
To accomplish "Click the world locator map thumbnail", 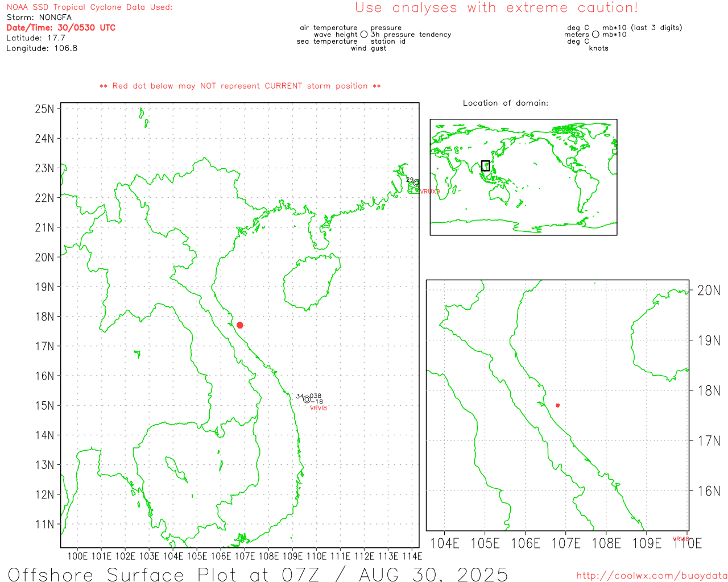I will (x=523, y=177).
